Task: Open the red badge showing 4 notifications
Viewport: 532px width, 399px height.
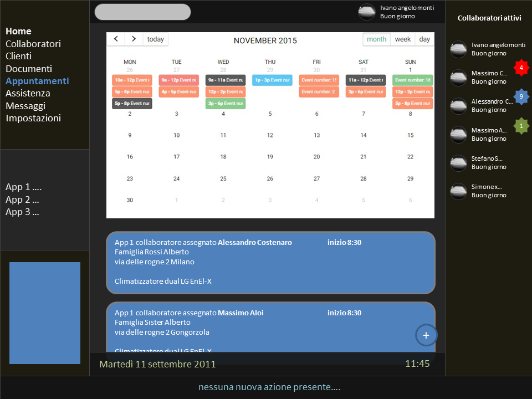Action: 521,67
